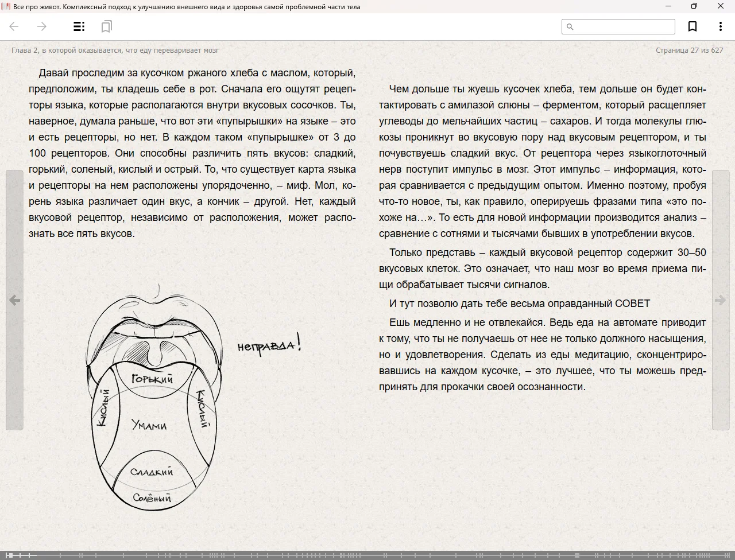Click the handwritten 'Неправда!' caption
Image resolution: width=735 pixels, height=560 pixels.
(269, 345)
